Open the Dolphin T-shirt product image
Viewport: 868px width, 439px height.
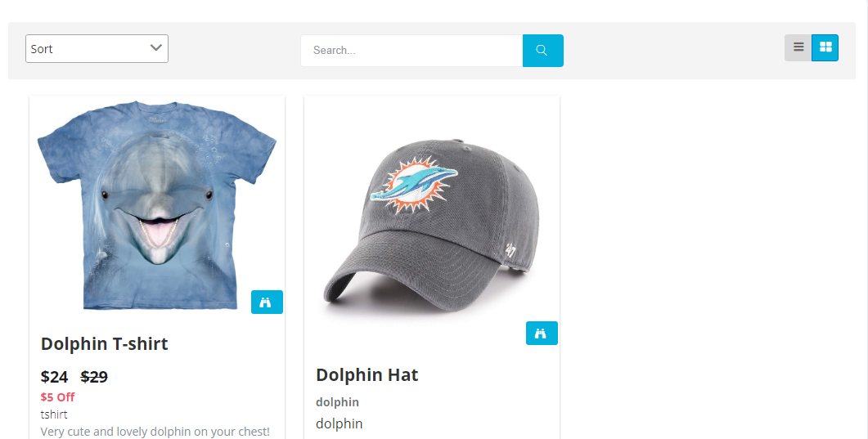(156, 205)
